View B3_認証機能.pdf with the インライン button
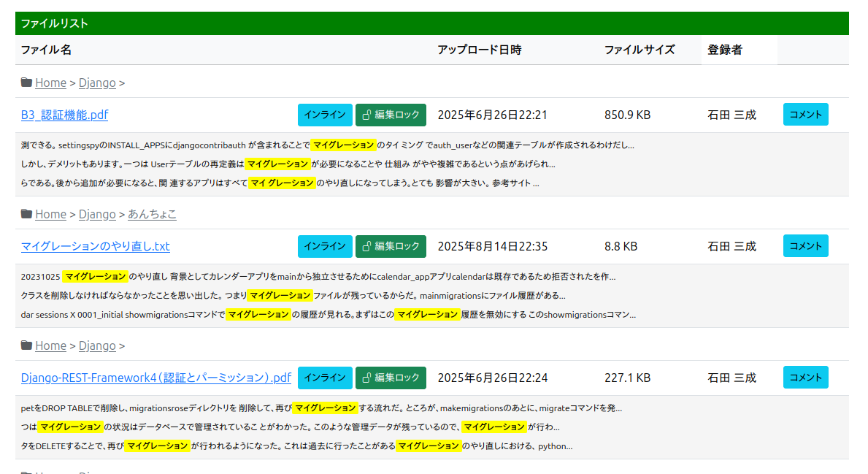The width and height of the screenshot is (868, 474). click(x=325, y=115)
